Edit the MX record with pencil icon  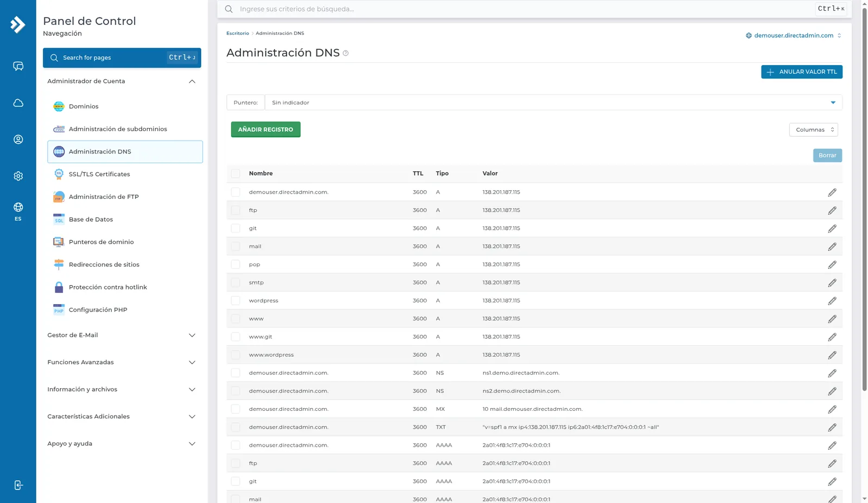point(832,409)
